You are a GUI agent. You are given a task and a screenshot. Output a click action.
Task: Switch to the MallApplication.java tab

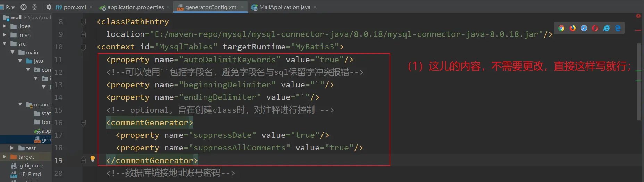coord(284,7)
